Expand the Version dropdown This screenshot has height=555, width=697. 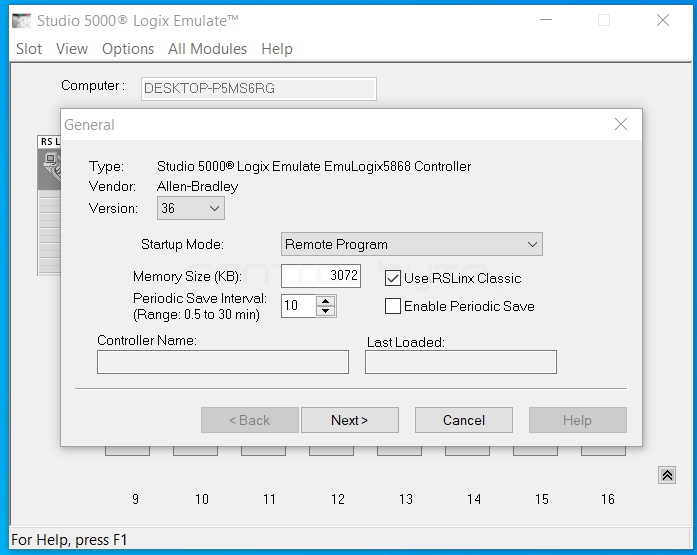191,208
